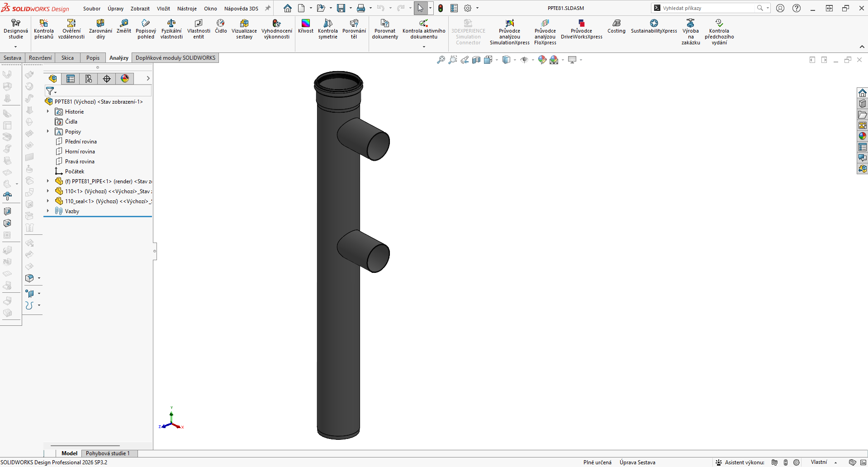This screenshot has height=467, width=868.
Task: Open Vlastnosti entit
Action: (199, 29)
